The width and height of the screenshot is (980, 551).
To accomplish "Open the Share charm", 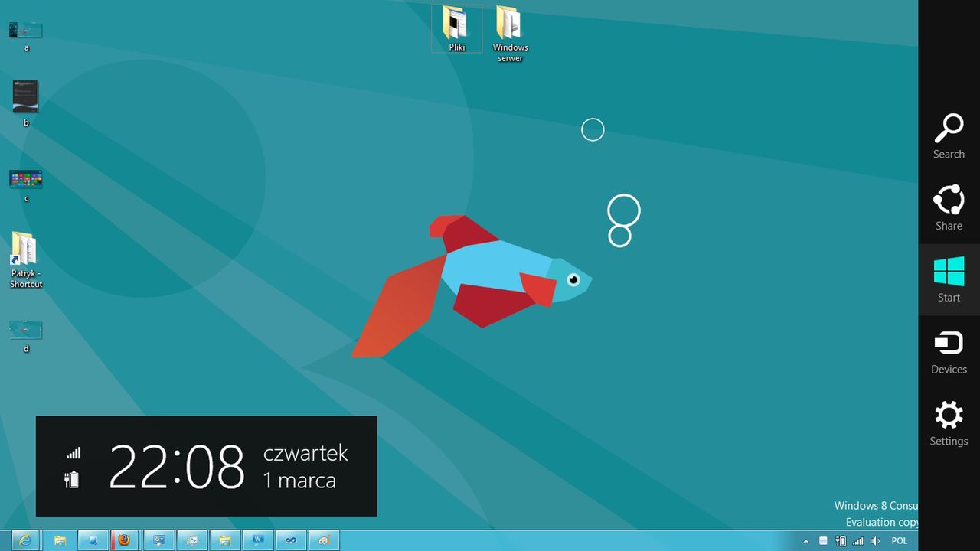I will point(949,207).
